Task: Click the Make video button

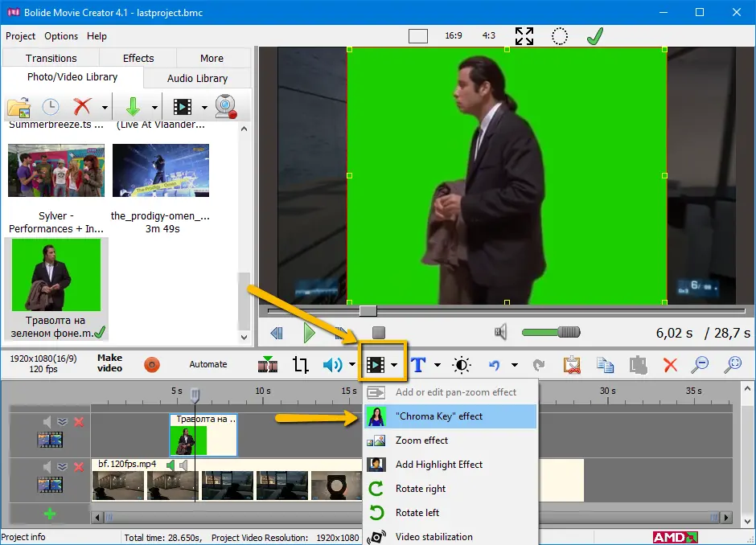Action: pyautogui.click(x=109, y=363)
